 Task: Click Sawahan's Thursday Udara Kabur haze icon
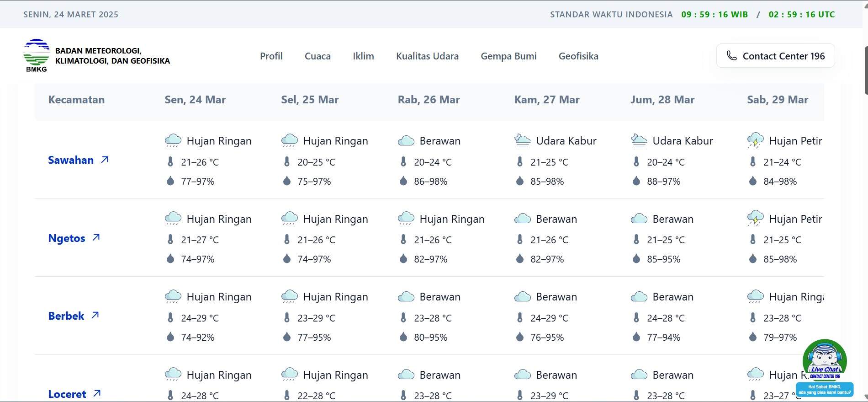(x=522, y=141)
